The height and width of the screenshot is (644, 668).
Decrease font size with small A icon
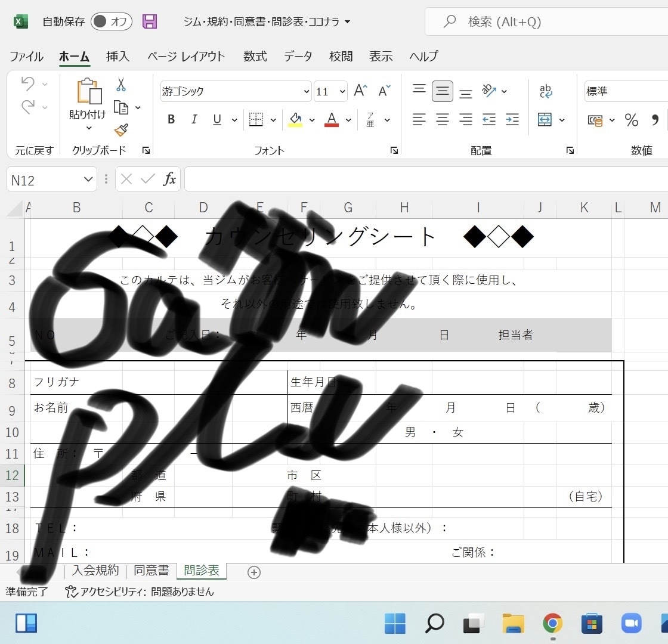point(384,91)
